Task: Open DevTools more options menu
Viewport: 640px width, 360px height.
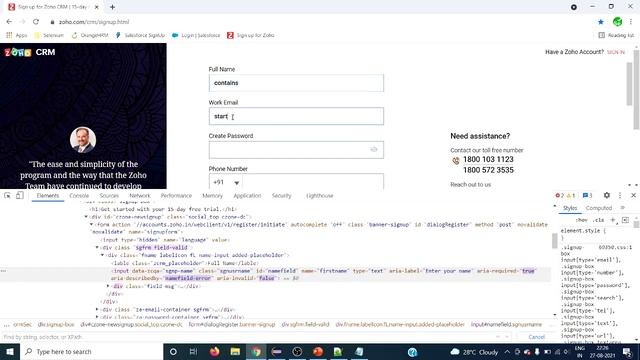Action: 620,196
